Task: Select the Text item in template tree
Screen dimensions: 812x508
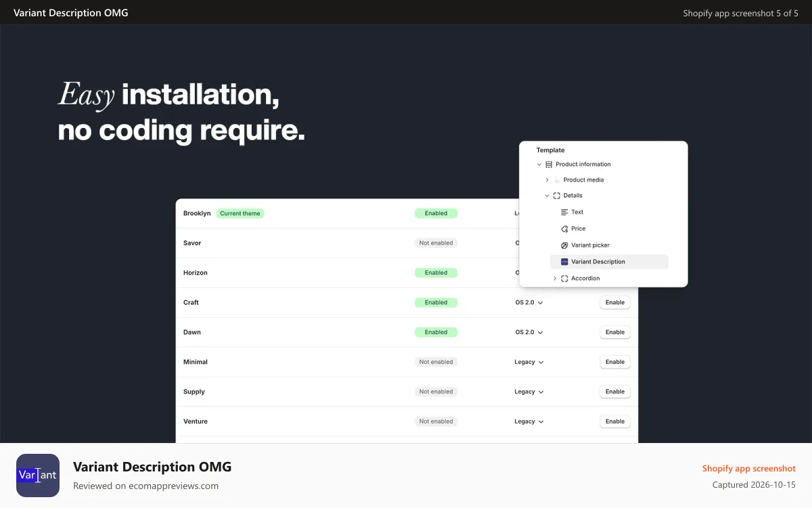Action: 577,212
